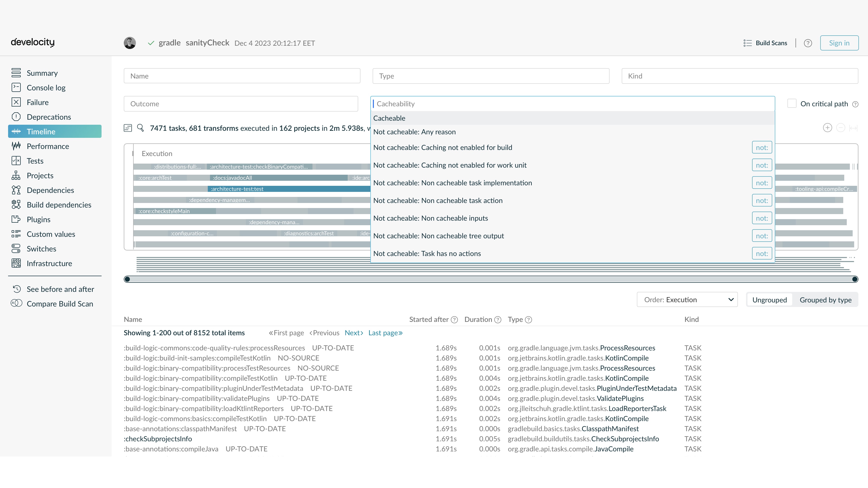Open the Summary section icon
868x488 pixels.
16,73
